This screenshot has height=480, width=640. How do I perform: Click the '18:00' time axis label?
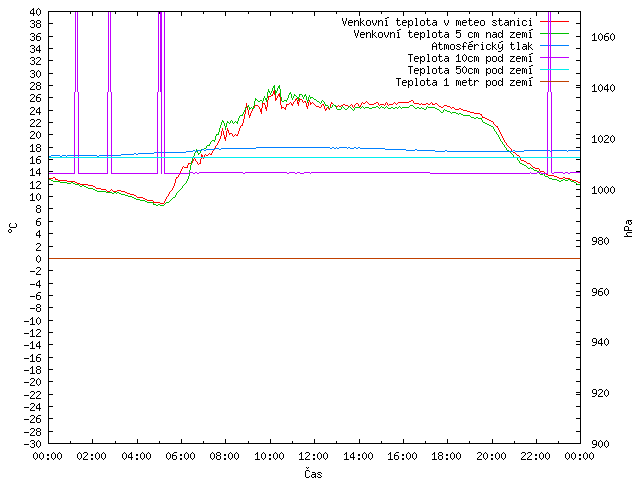coord(447,456)
